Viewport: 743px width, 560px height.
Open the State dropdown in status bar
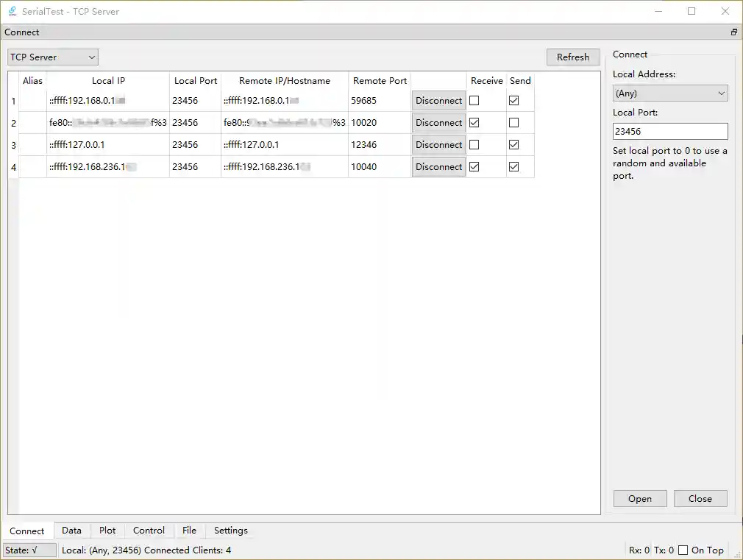click(29, 550)
